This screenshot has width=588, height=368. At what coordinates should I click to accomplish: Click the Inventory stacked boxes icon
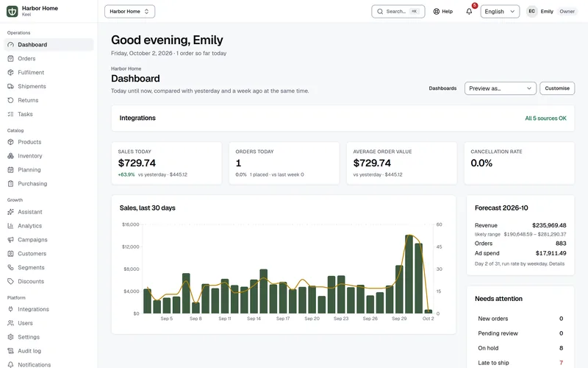[x=10, y=156]
